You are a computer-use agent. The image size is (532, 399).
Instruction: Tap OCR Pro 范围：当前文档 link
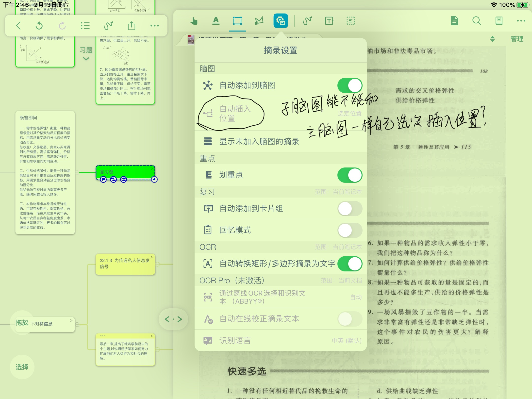[341, 281]
